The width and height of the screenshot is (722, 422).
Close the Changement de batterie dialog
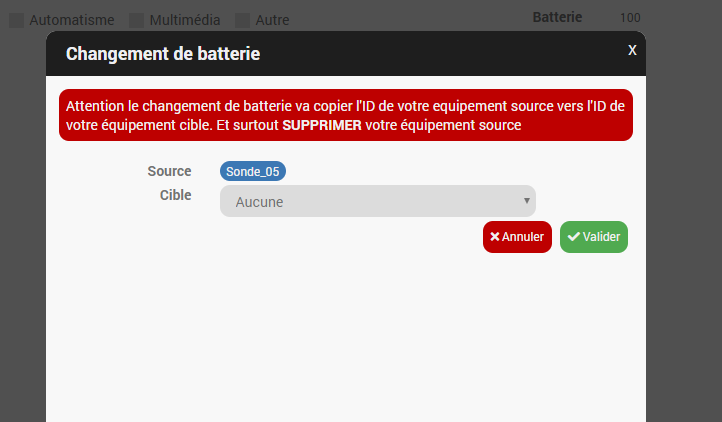click(632, 50)
